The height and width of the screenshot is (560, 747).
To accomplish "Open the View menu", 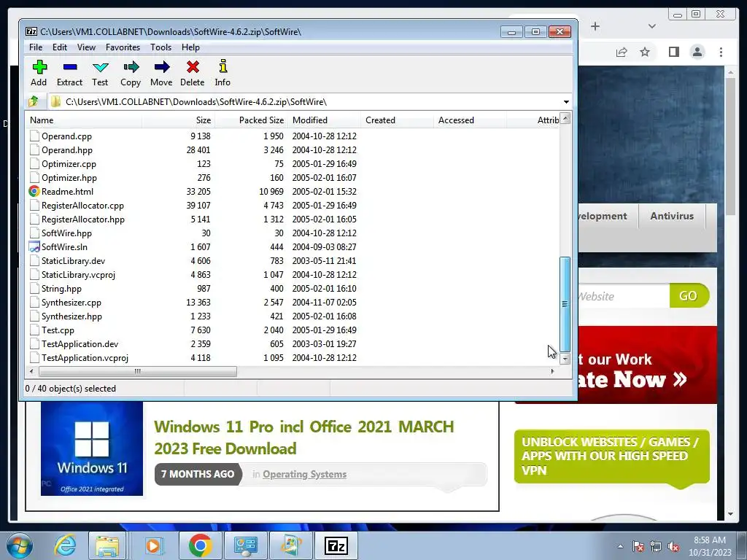I will [86, 47].
